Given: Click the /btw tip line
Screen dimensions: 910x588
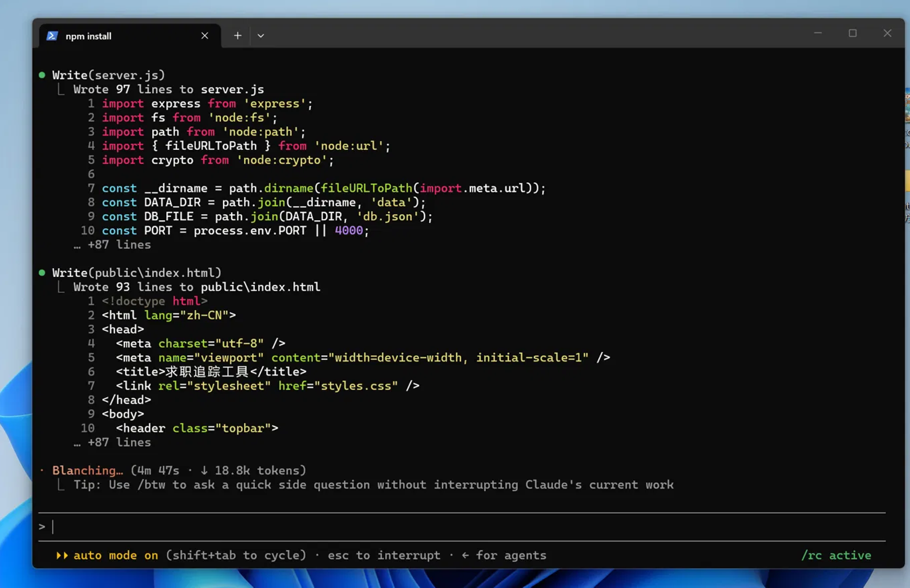Looking at the screenshot, I should [x=373, y=485].
